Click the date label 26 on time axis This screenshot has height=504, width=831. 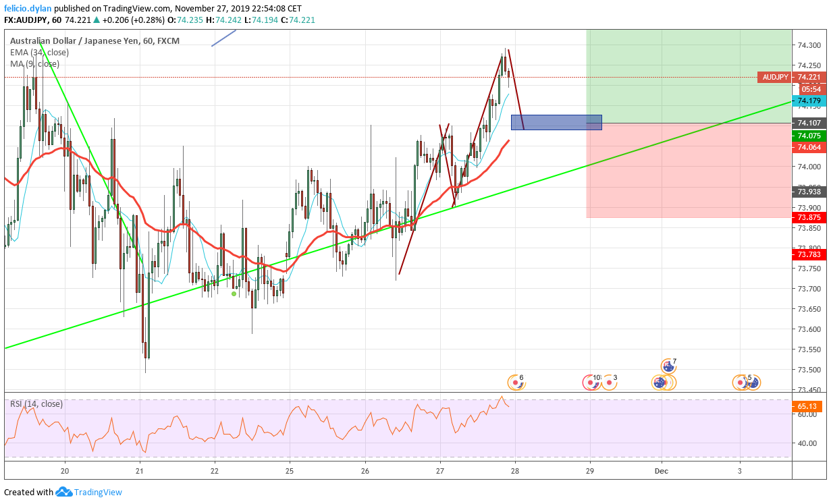point(365,470)
